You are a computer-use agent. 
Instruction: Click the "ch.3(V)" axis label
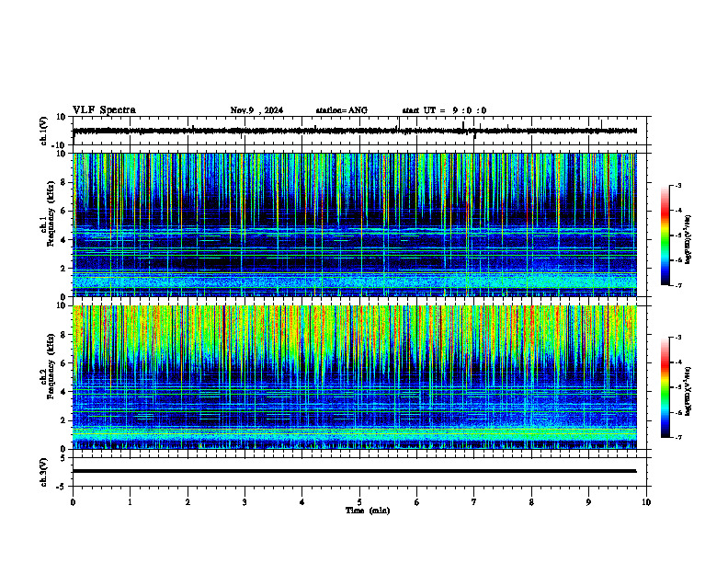tap(44, 472)
